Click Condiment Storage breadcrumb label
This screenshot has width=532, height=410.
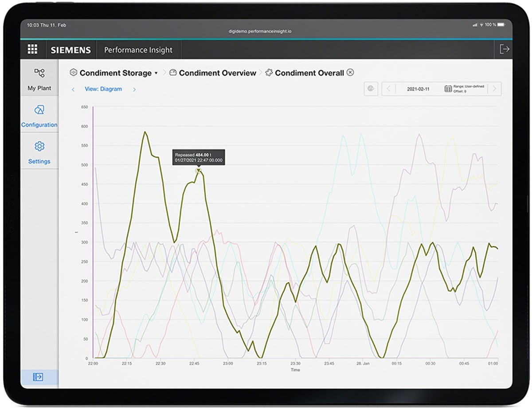coord(115,73)
